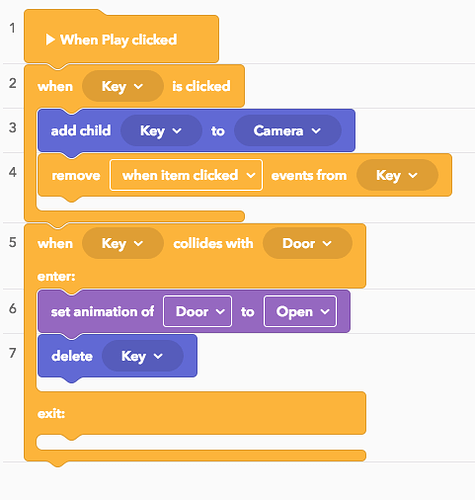The height and width of the screenshot is (500, 475).
Task: Open the Key dropdown in 'when Key is clicked'
Action: pos(123,86)
